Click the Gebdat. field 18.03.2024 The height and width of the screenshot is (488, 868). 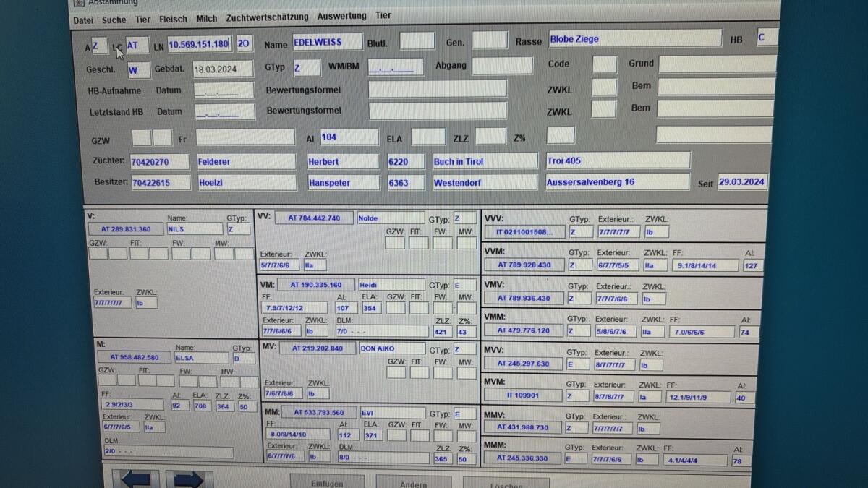pos(223,69)
